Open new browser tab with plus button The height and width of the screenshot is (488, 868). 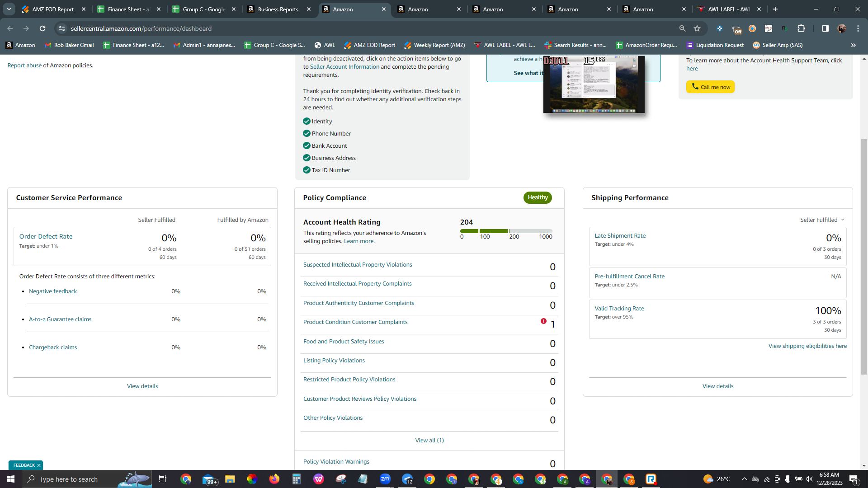(775, 9)
